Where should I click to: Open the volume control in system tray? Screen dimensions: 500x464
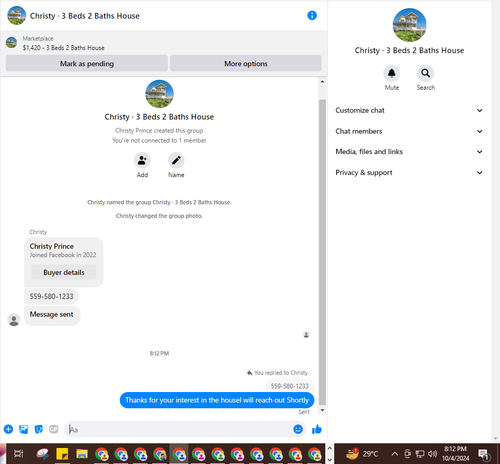[432, 454]
